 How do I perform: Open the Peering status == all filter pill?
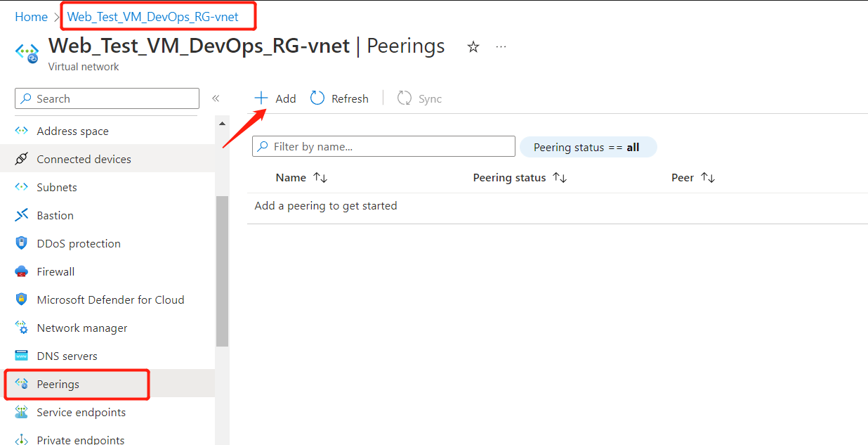point(588,147)
